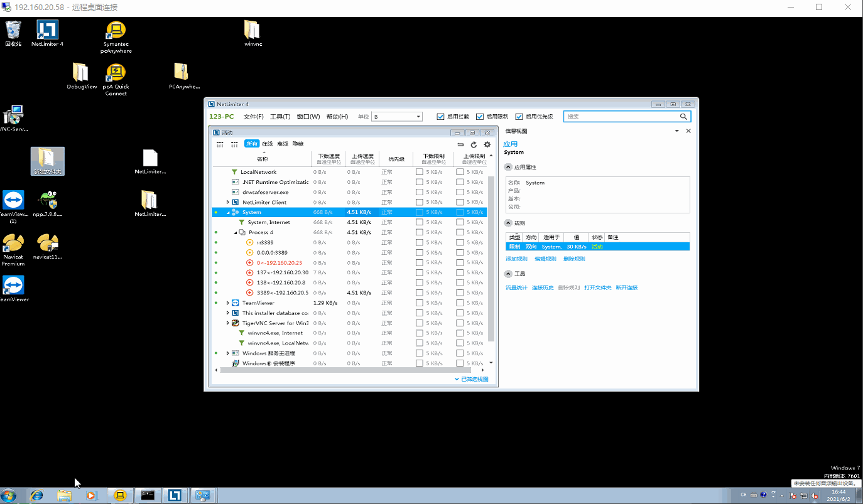Click the 打开文件夹 link
The height and width of the screenshot is (504, 863).
[x=598, y=288]
